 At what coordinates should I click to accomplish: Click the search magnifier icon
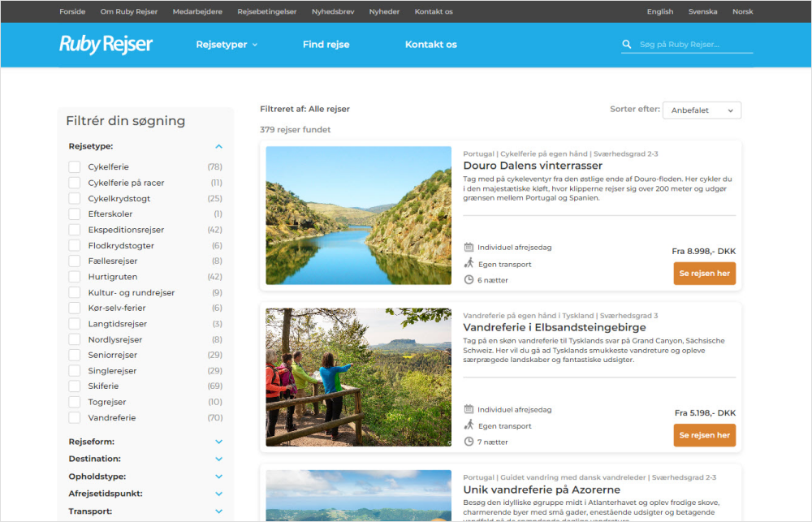click(x=627, y=45)
